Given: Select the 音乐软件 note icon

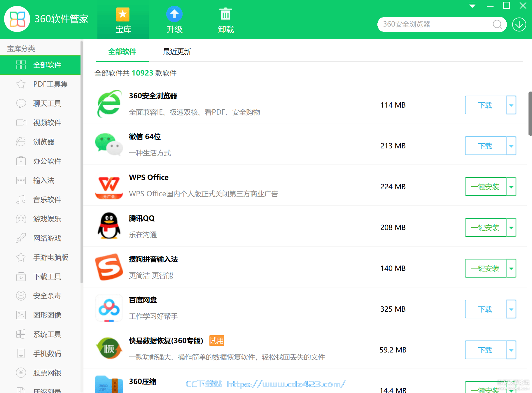Looking at the screenshot, I should 21,200.
